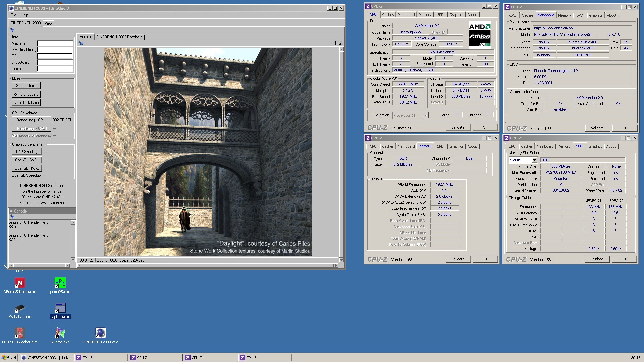Viewport: 644px width, 362px height.
Task: Open Graphics tab in CPU-Z Mainboard window
Action: click(596, 15)
